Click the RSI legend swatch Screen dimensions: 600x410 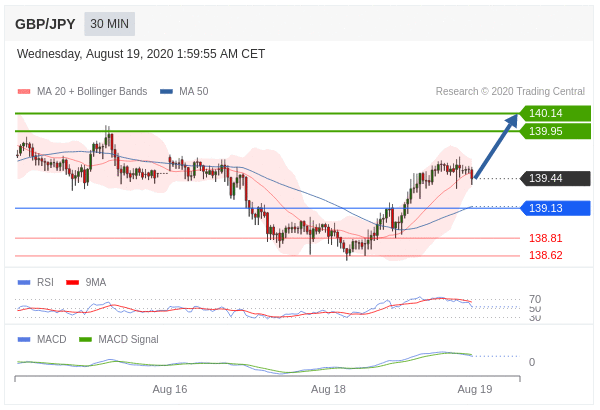[24, 283]
